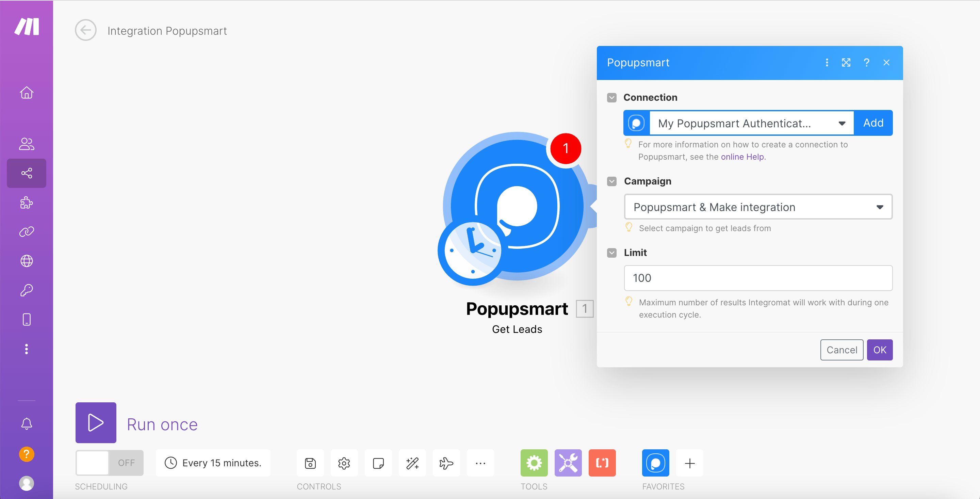This screenshot has height=499, width=980.
Task: Open the Flow control green gear tool
Action: 534,463
